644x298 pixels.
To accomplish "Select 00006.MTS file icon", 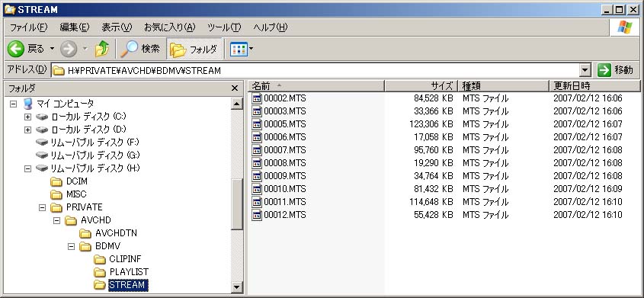I will click(257, 137).
